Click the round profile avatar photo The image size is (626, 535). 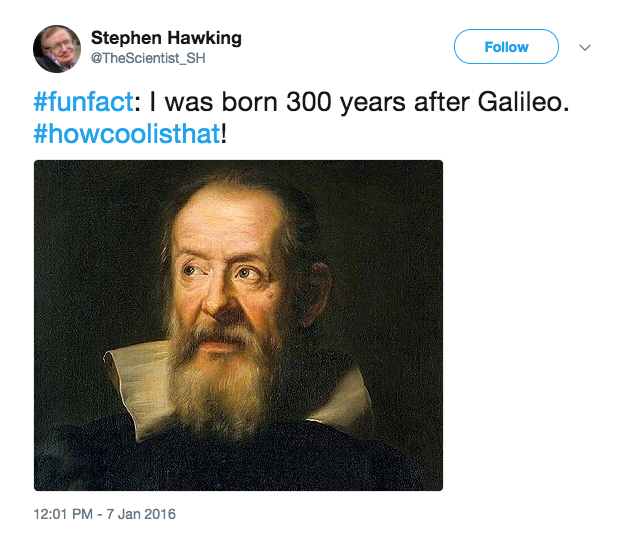57,49
